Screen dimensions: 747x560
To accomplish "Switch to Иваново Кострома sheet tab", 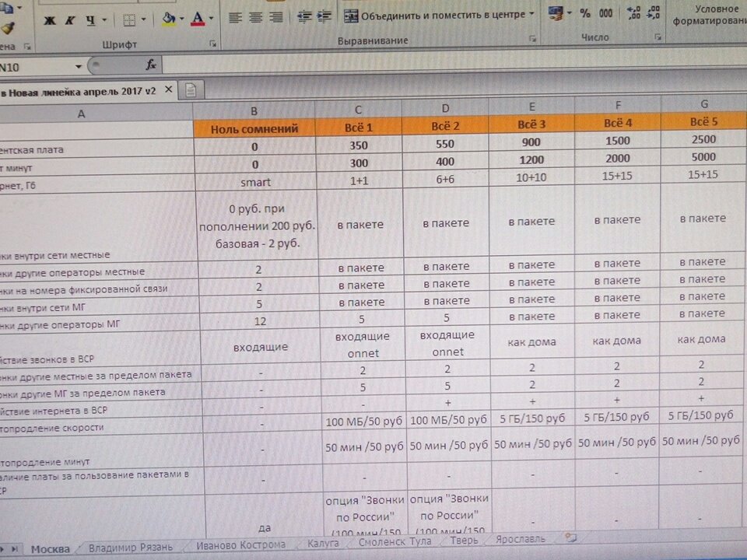I will 240,544.
